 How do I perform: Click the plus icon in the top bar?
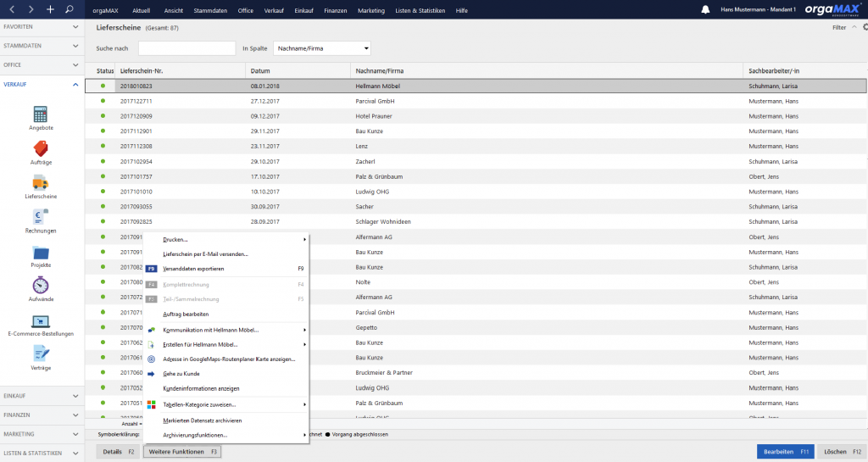[50, 9]
